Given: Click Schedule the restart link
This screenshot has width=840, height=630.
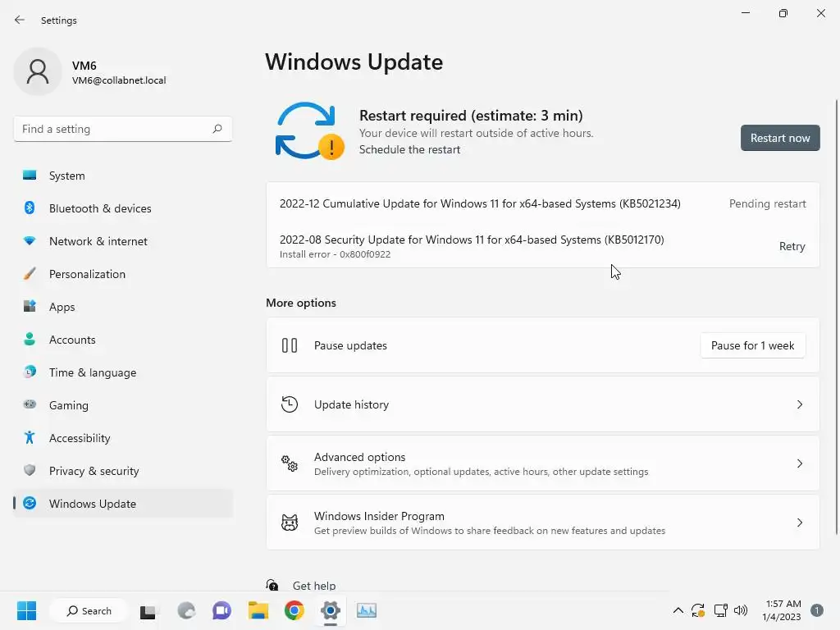Looking at the screenshot, I should tap(409, 149).
